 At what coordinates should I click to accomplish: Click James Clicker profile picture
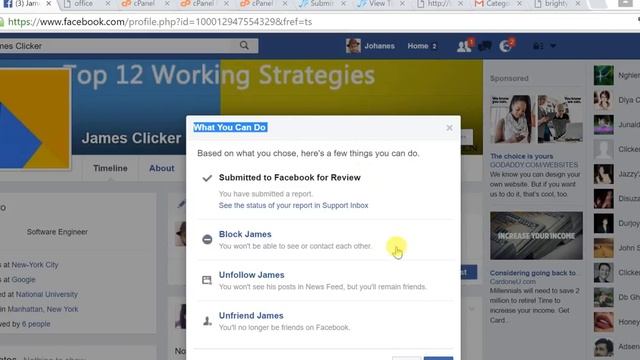coord(35,119)
